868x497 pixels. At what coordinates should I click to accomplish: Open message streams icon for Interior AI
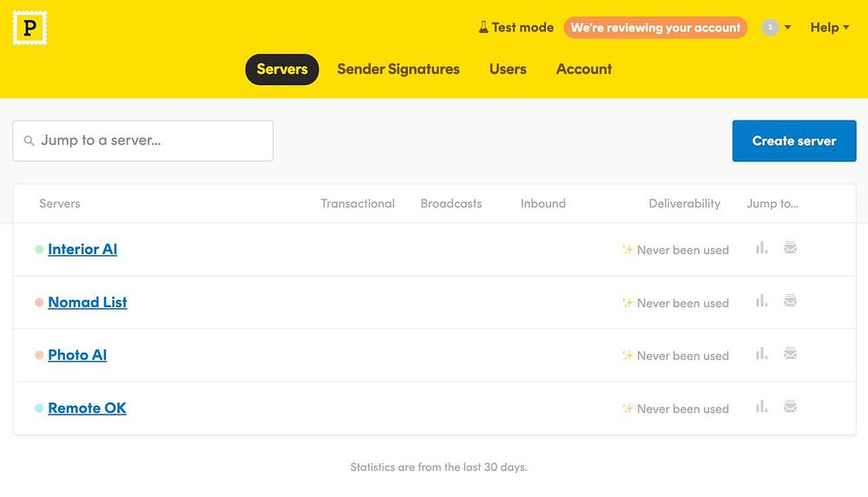click(790, 248)
